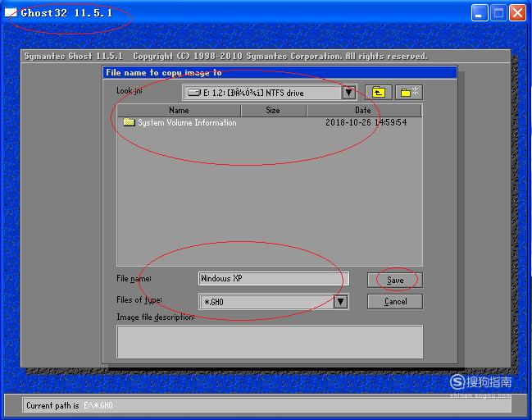The width and height of the screenshot is (532, 420).
Task: Minimize the Ghost32 window
Action: (480, 13)
